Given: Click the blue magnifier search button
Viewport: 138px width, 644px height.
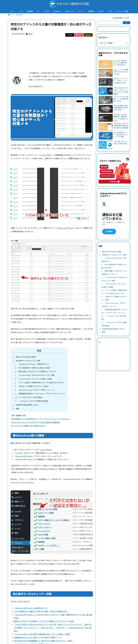Looking at the screenshot, I should [x=126, y=23].
